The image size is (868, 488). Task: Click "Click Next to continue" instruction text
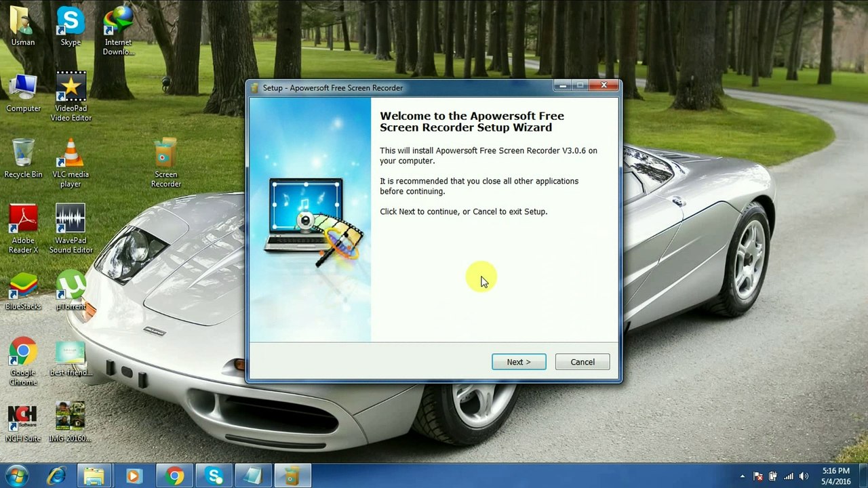pyautogui.click(x=463, y=211)
